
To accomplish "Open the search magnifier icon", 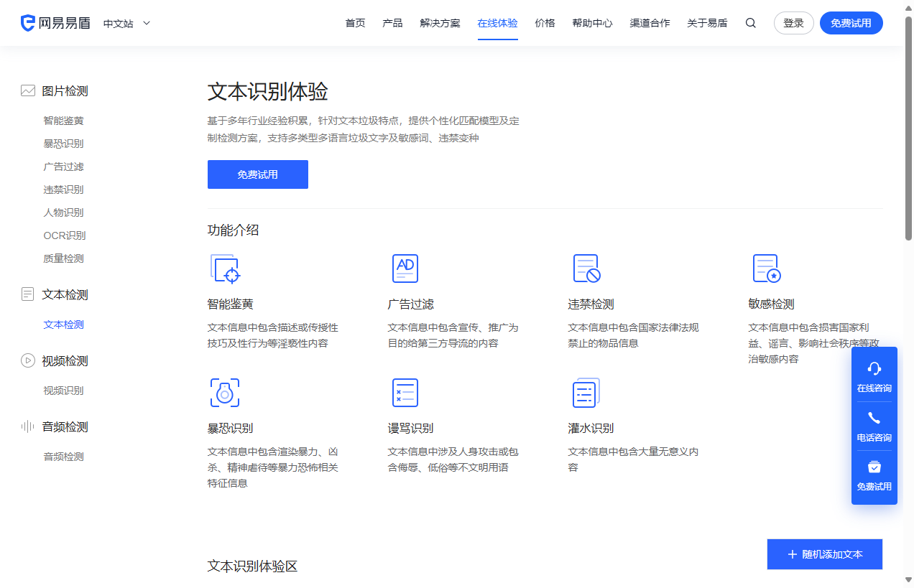I will [x=750, y=23].
